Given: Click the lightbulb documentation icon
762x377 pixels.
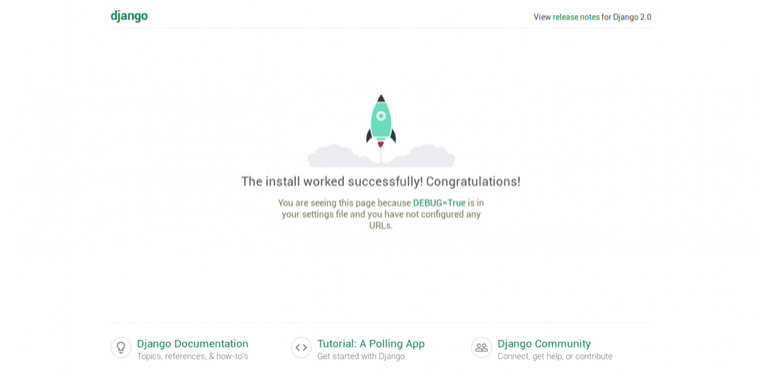Looking at the screenshot, I should (x=121, y=347).
